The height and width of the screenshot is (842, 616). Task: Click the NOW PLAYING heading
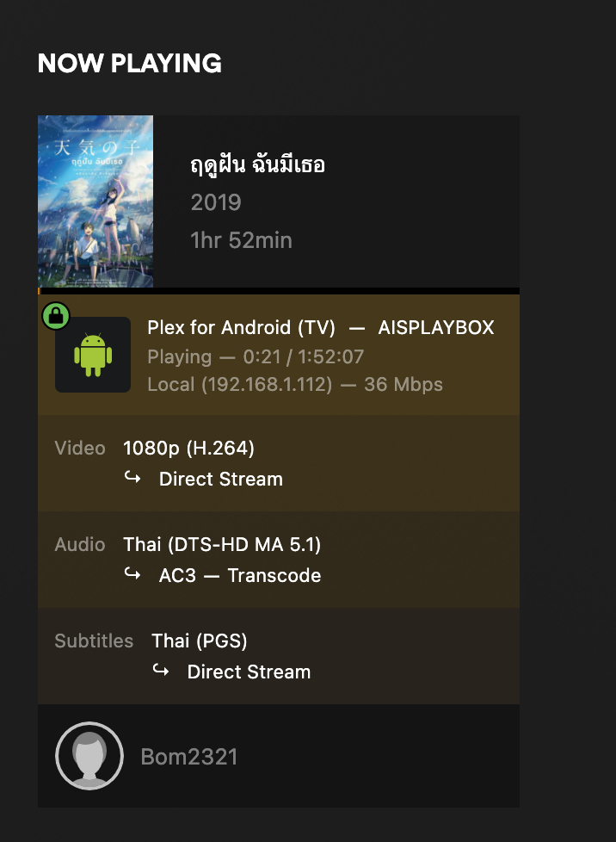click(x=130, y=63)
